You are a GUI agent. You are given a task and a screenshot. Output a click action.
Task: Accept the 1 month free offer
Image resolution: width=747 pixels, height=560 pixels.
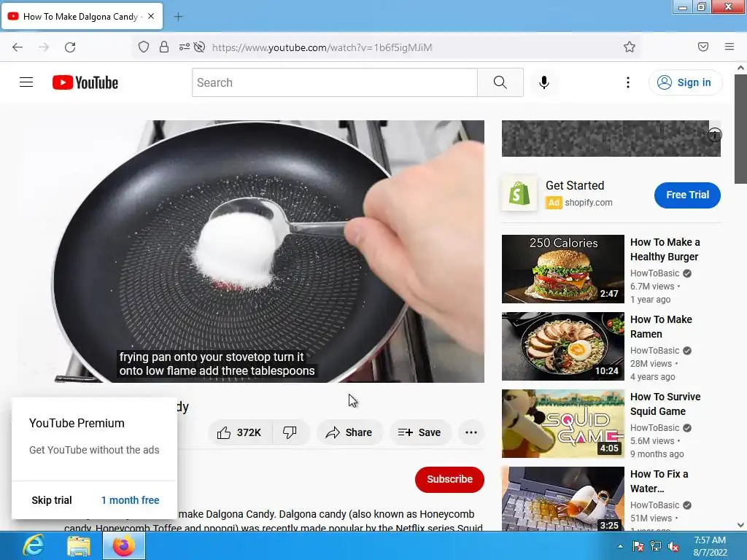(130, 500)
